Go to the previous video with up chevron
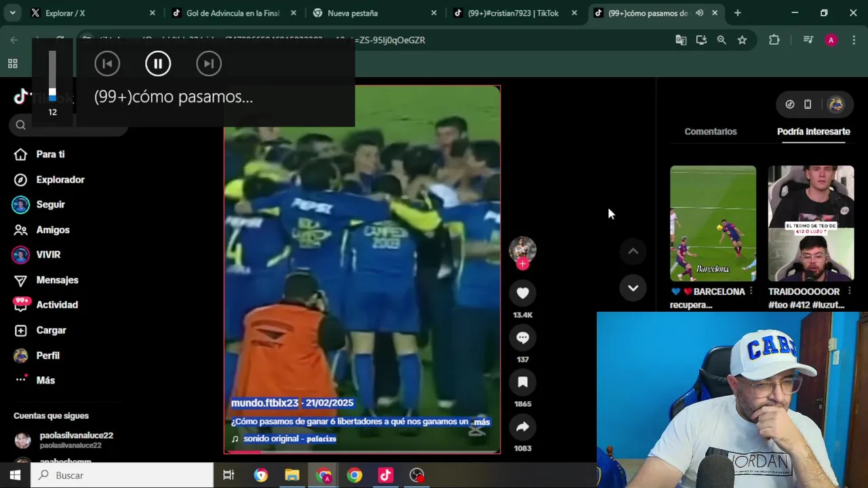This screenshot has height=488, width=868. 633,251
